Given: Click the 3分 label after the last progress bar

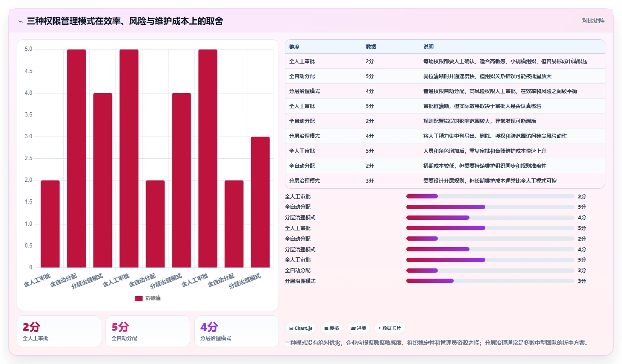Looking at the screenshot, I should (582, 281).
